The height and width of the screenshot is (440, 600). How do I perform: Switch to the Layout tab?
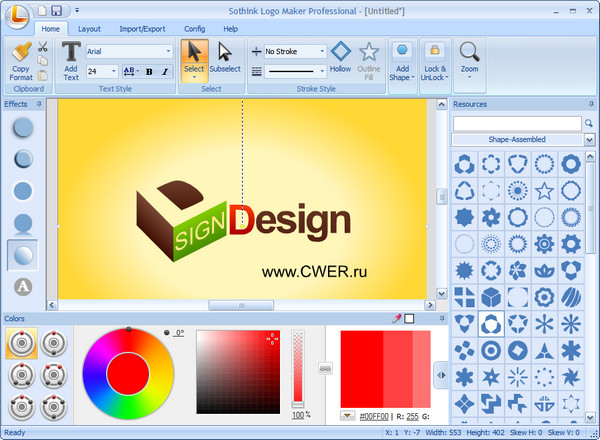tap(89, 30)
